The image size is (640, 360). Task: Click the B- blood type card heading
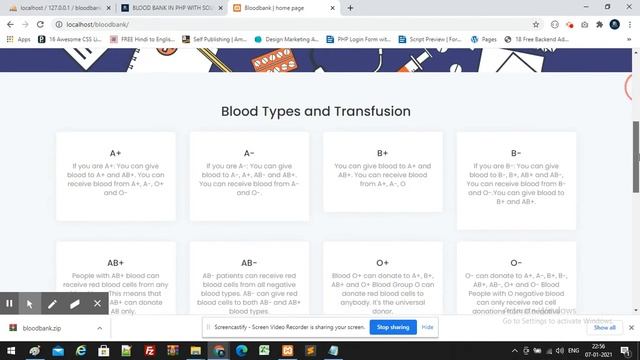pyautogui.click(x=516, y=153)
